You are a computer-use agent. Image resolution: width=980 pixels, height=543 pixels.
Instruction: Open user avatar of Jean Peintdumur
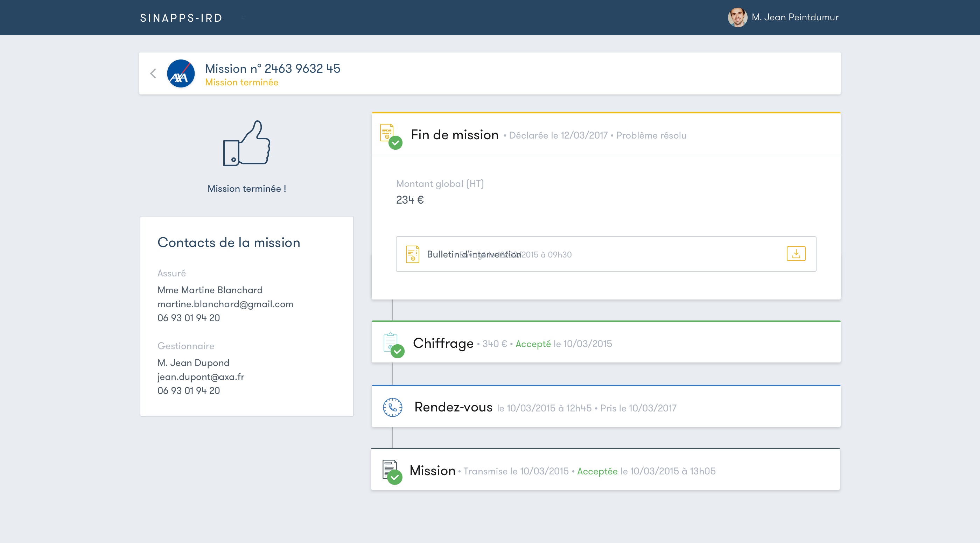click(x=737, y=17)
